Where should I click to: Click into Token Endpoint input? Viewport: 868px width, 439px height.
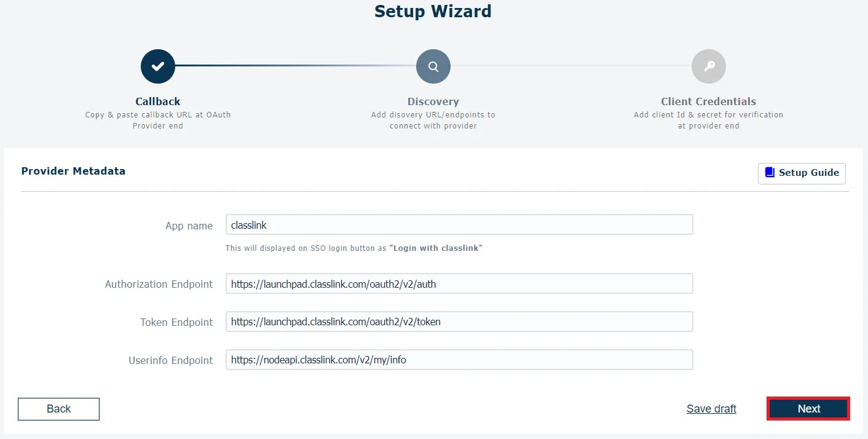(459, 322)
